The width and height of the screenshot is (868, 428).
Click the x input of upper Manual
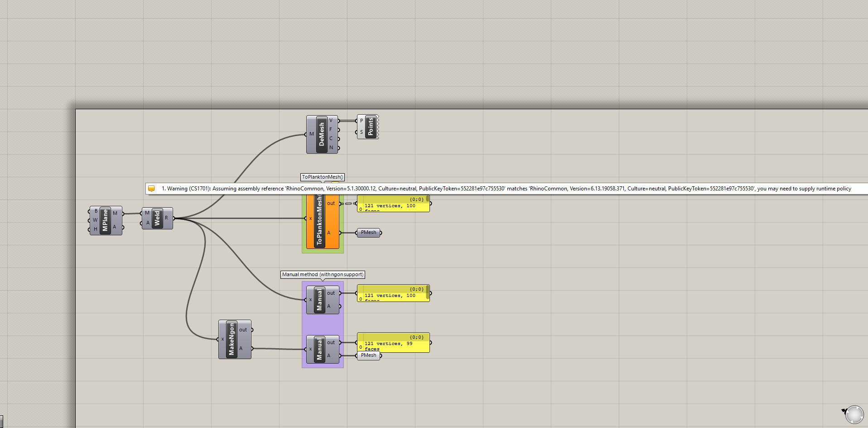[x=310, y=300]
